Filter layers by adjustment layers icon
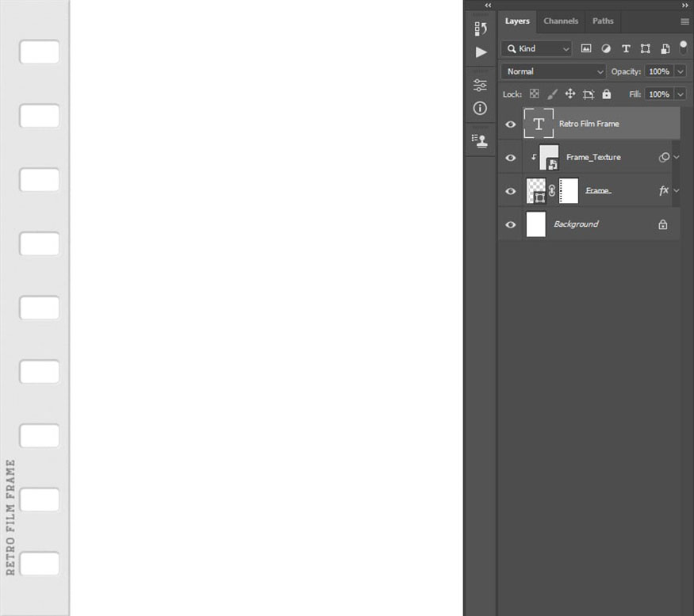694x616 pixels. click(x=606, y=48)
